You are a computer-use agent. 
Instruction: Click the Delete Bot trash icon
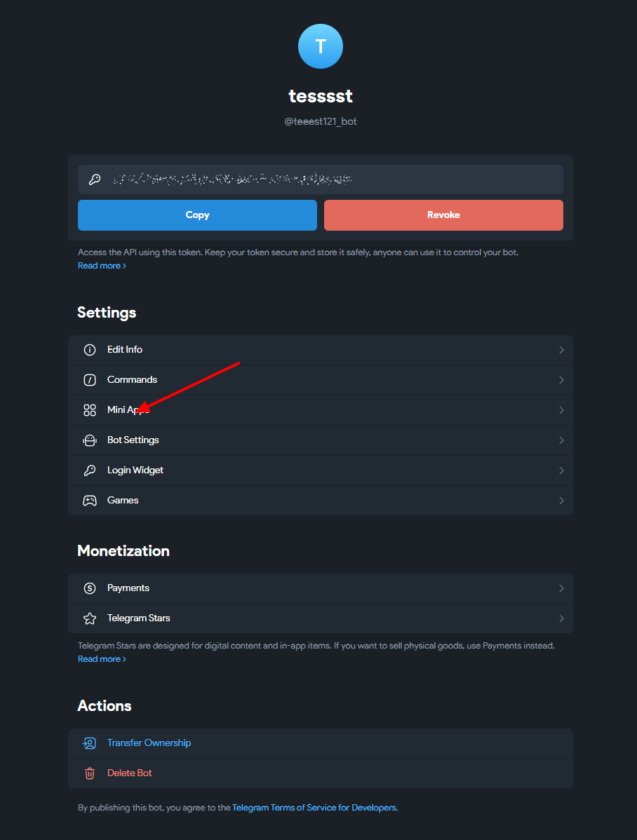click(x=90, y=773)
